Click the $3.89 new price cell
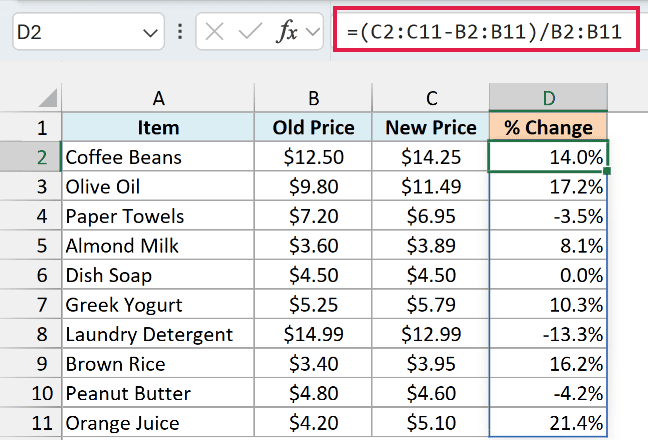 431,245
